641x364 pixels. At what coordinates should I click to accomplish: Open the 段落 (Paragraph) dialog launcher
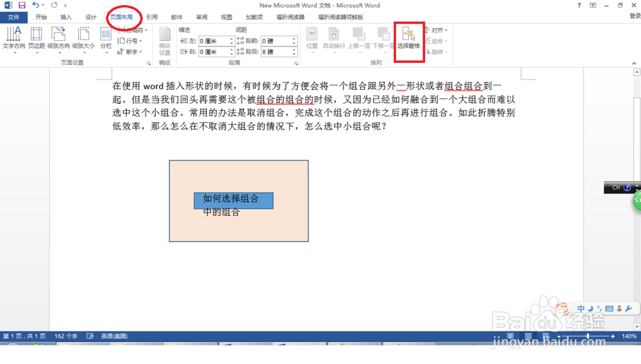296,63
